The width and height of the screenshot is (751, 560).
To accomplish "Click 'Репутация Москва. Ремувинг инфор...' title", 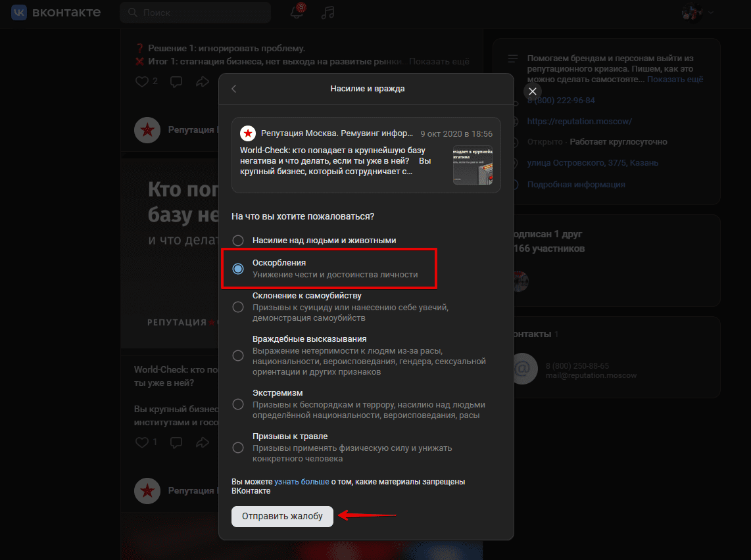I will coord(337,133).
